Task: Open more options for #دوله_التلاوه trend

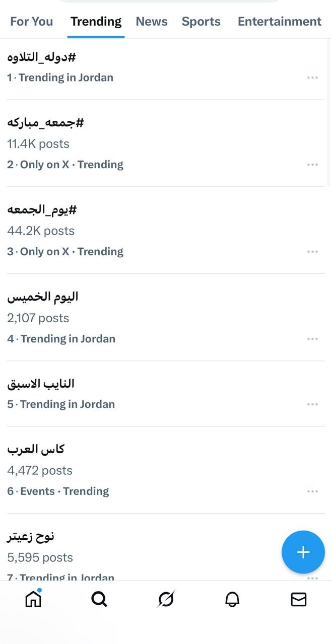Action: (312, 78)
